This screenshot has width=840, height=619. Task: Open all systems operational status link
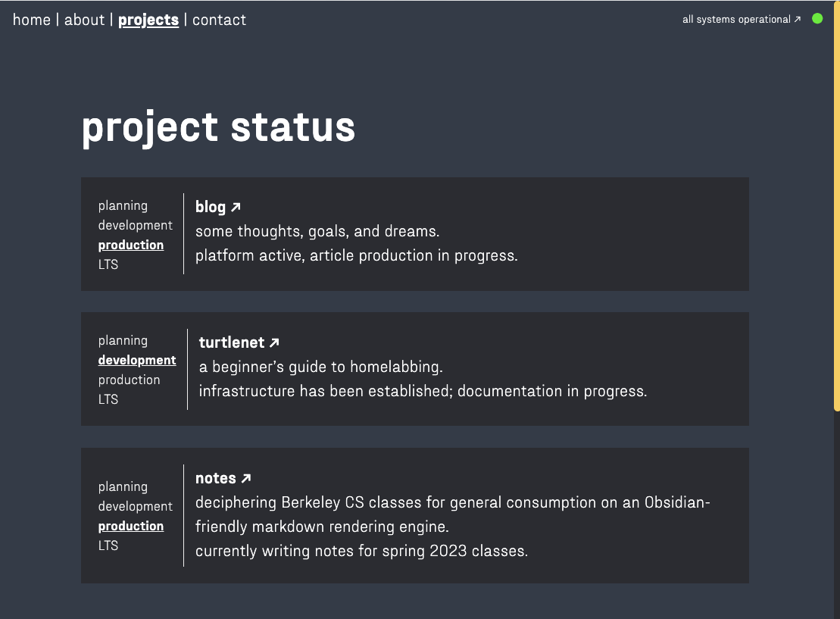coord(742,19)
